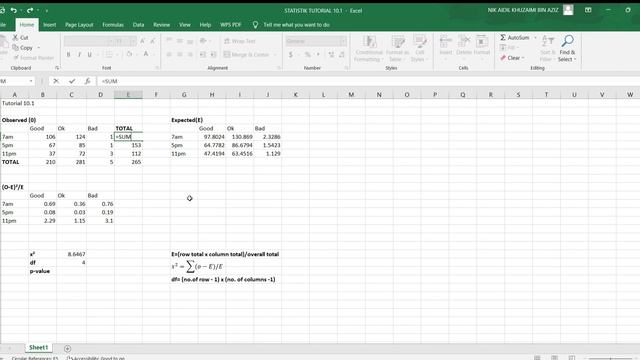The image size is (640, 360).
Task: Expand the Name Box dropdown
Action: [31, 81]
